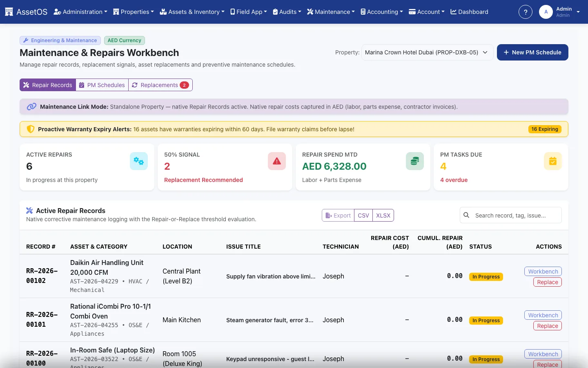Open Workbench for record RR-2026-00102

[x=543, y=272]
